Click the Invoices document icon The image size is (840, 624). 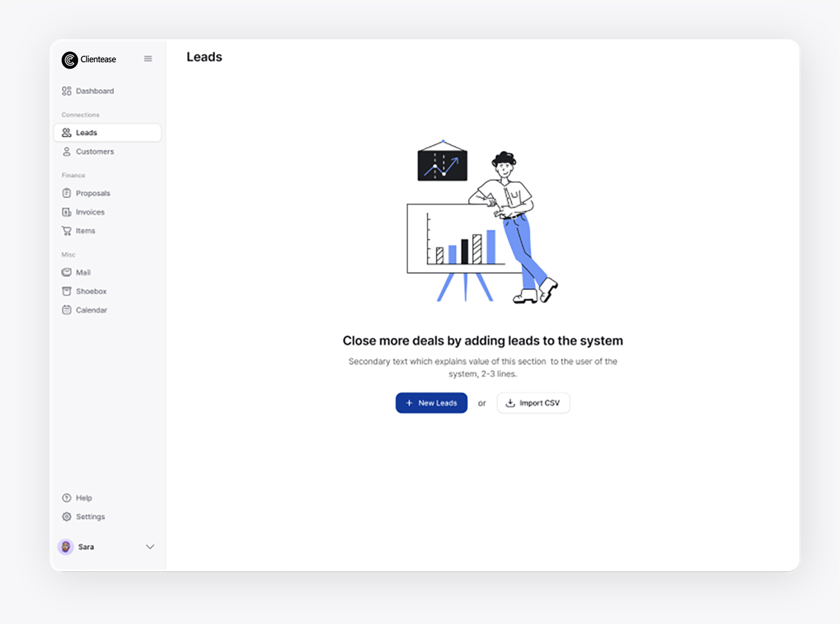click(x=67, y=212)
